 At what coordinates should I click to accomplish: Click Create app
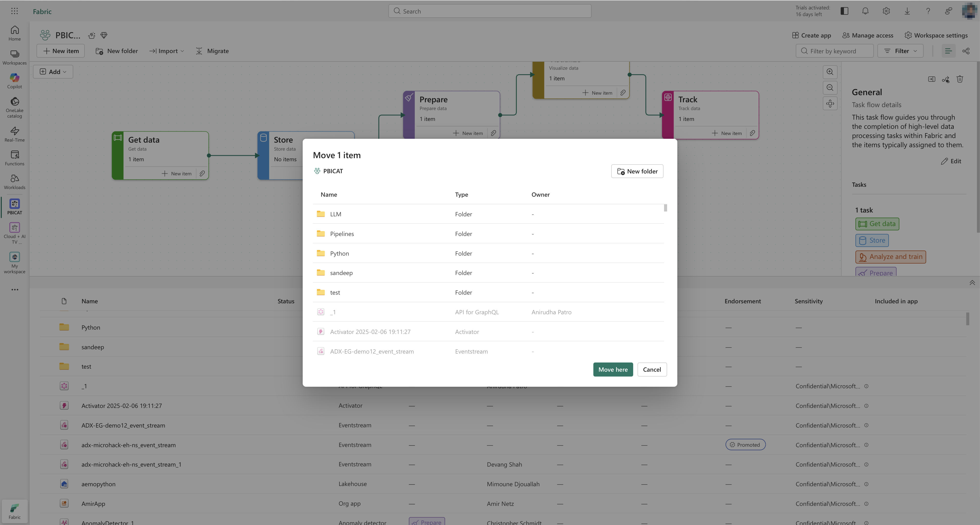[812, 35]
